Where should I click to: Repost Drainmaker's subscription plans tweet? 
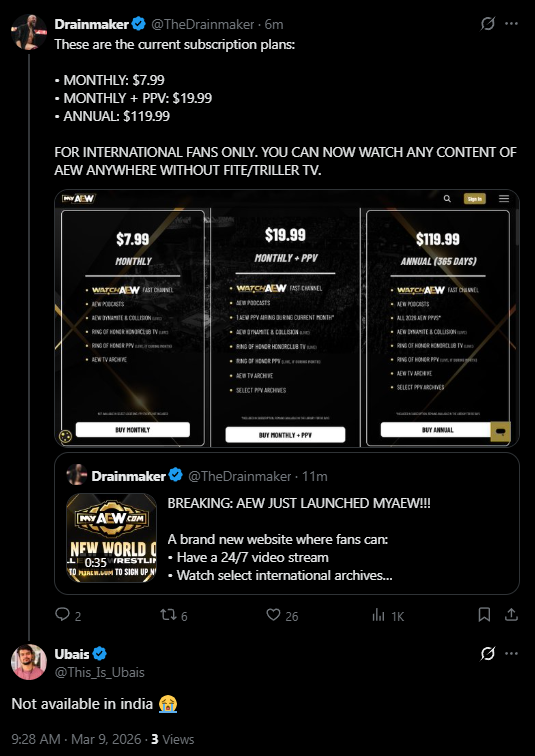click(168, 614)
